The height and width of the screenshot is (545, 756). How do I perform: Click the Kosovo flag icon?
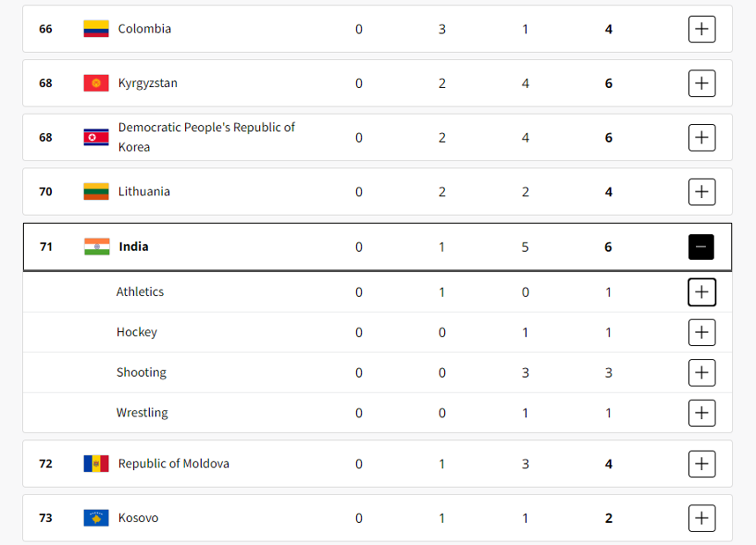(x=96, y=518)
